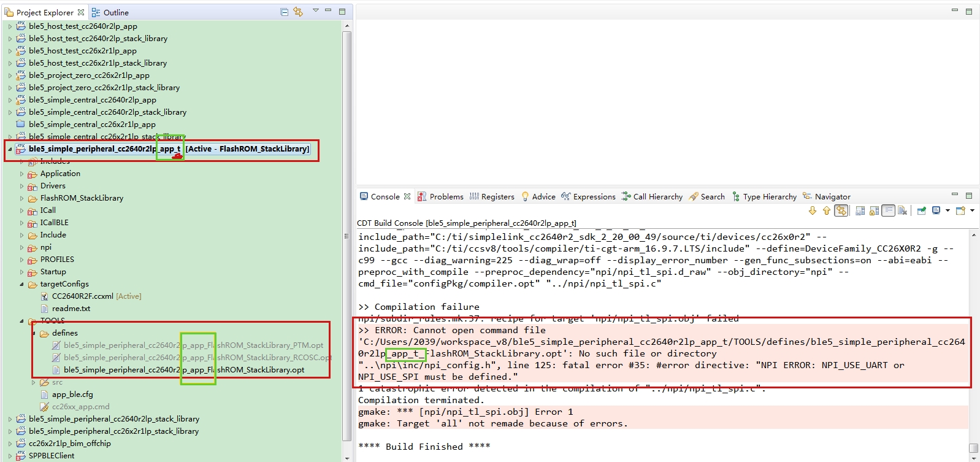This screenshot has height=462, width=980.
Task: Select the cc26x2r1lp_bim_offchip project
Action: [64, 444]
